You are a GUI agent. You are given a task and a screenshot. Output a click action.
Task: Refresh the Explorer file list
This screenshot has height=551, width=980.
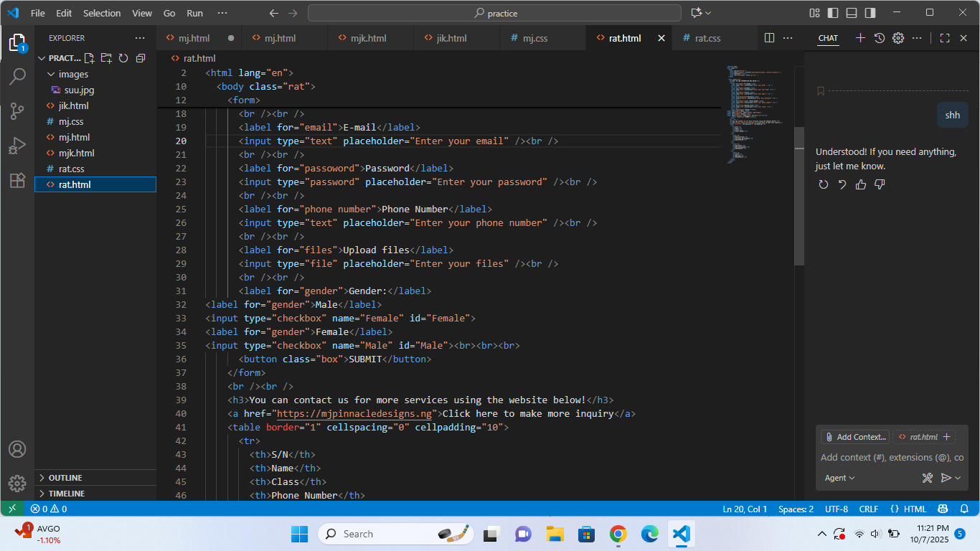[x=122, y=57]
